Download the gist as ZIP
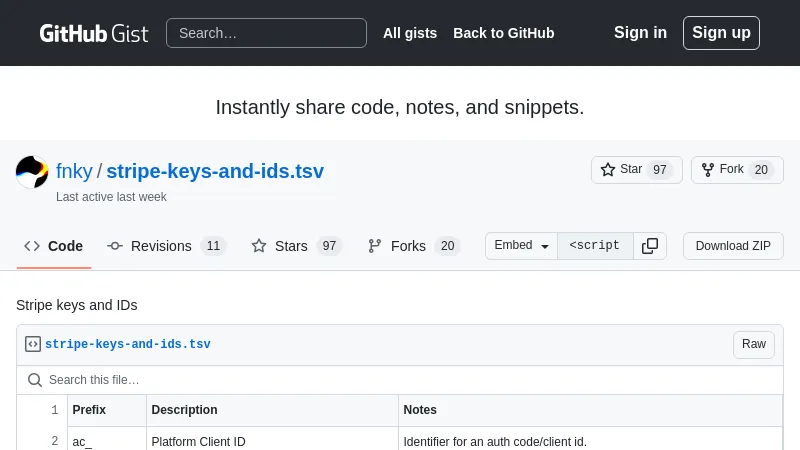The height and width of the screenshot is (450, 800). click(x=733, y=246)
